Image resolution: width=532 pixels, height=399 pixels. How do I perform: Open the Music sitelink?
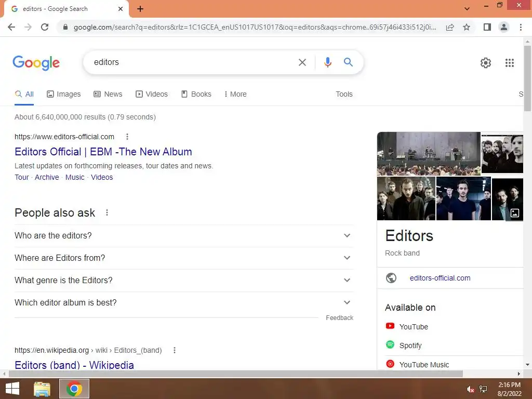(75, 177)
